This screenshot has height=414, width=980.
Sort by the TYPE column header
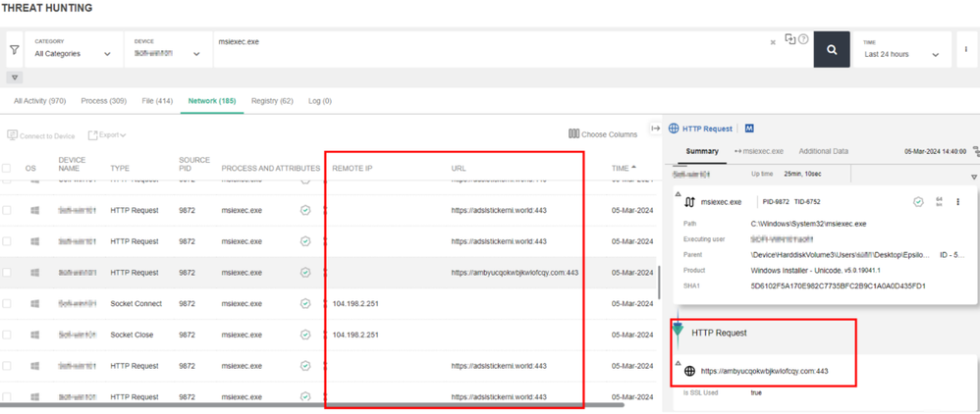120,168
